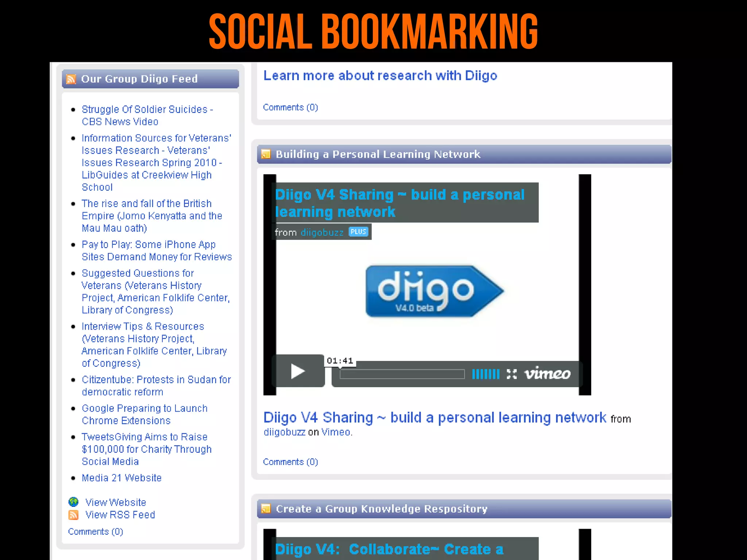
Task: Click the feed icon next to Create a Group Knowledge Respository
Action: click(266, 509)
